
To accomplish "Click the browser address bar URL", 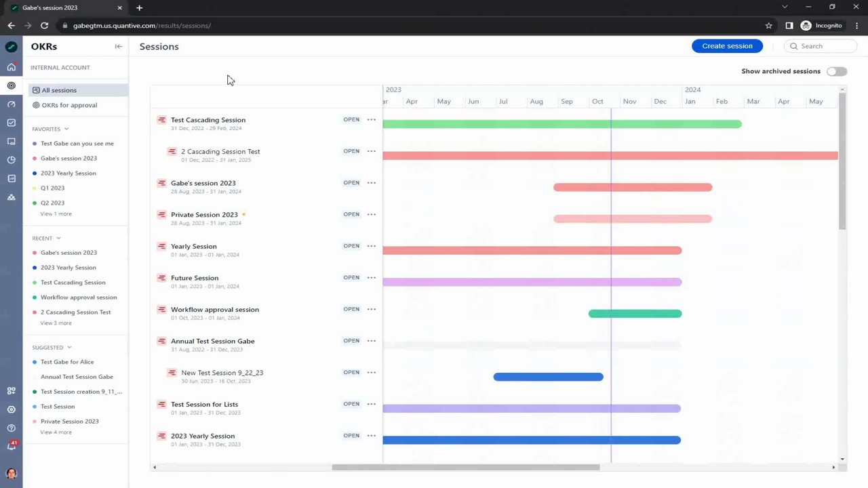I will (x=142, y=26).
